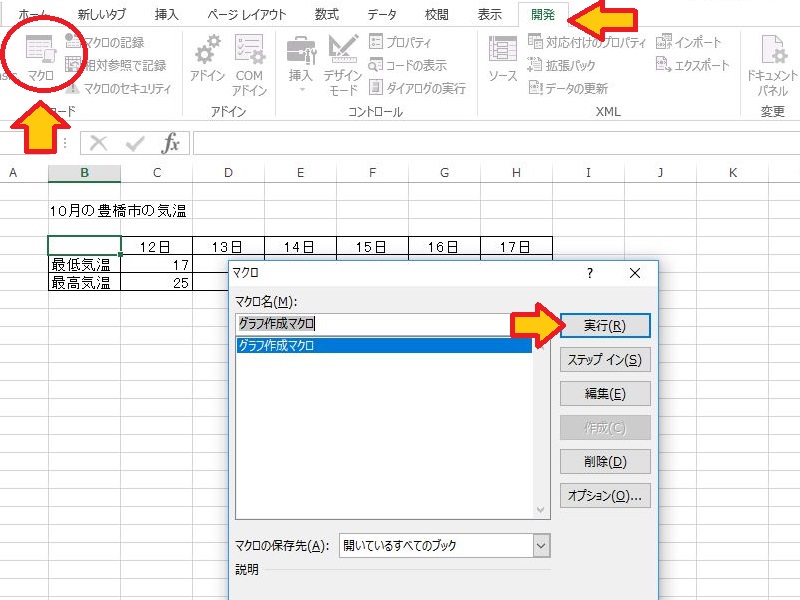Image resolution: width=800 pixels, height=600 pixels.
Task: Open the マクロの保存先 dropdown
Action: 538,543
